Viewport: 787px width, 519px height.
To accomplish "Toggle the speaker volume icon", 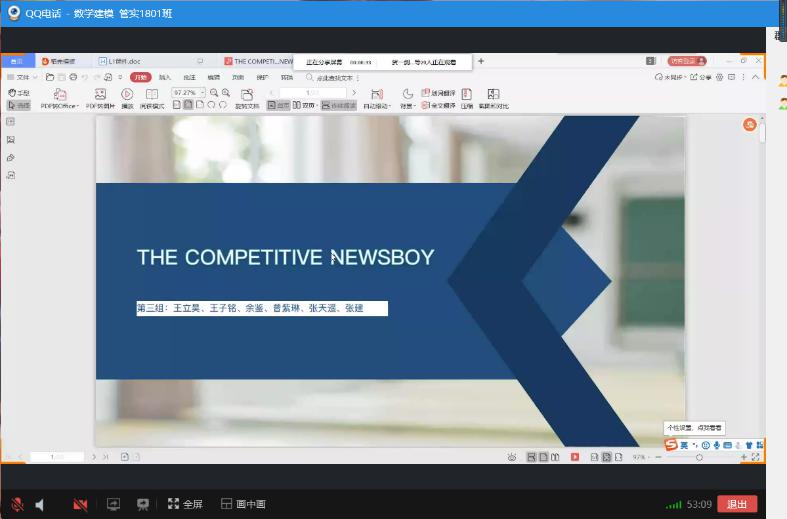I will pyautogui.click(x=41, y=504).
